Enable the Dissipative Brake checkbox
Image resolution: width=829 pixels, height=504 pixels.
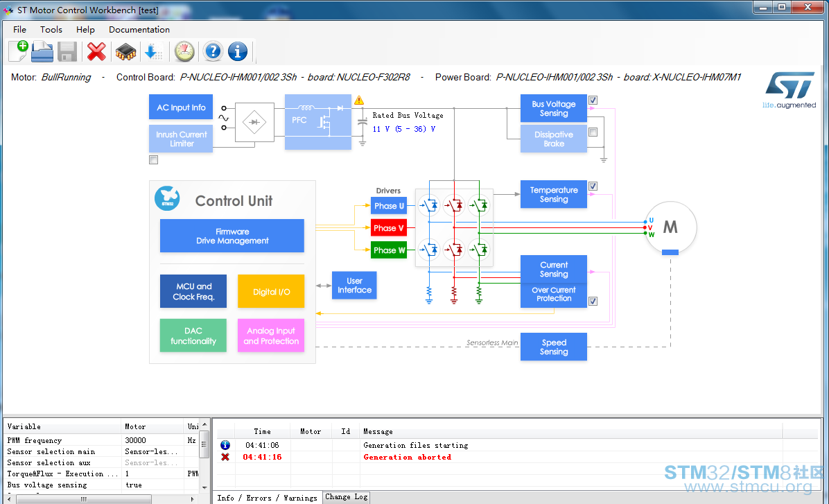(593, 132)
